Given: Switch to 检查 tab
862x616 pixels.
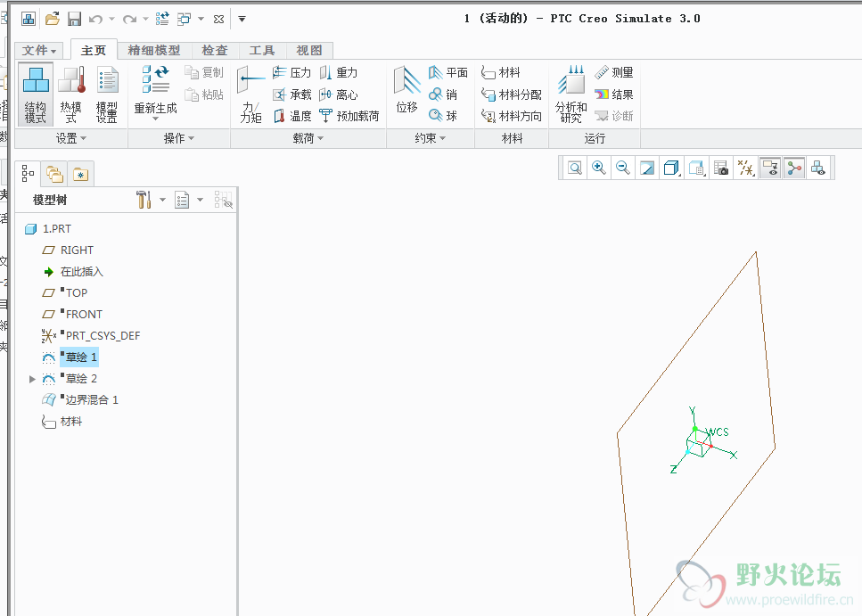Looking at the screenshot, I should click(x=215, y=51).
